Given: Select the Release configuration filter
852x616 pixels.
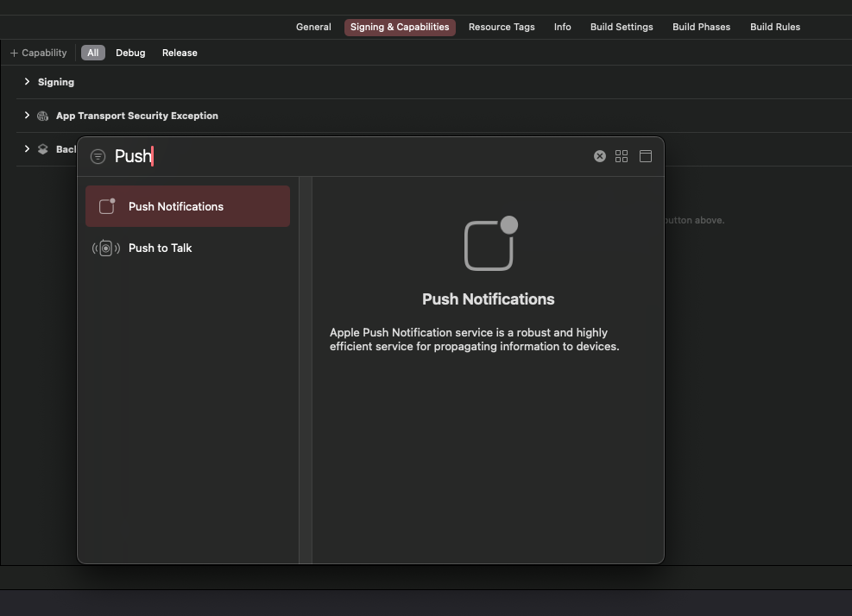Looking at the screenshot, I should click(x=180, y=53).
